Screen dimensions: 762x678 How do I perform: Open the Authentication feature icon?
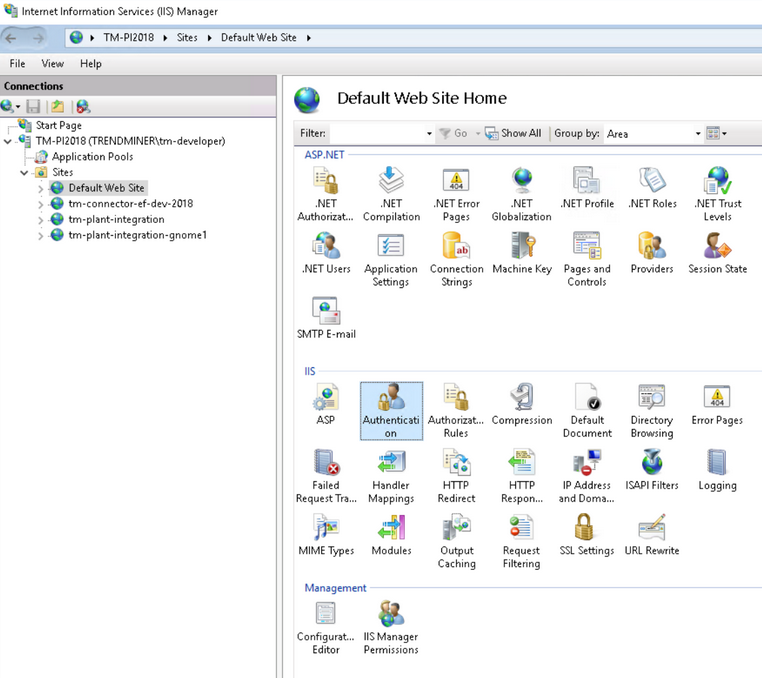coord(391,398)
